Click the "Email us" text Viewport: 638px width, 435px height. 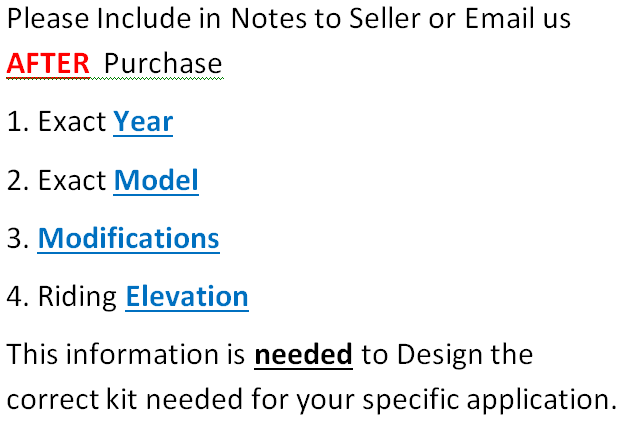pos(519,18)
